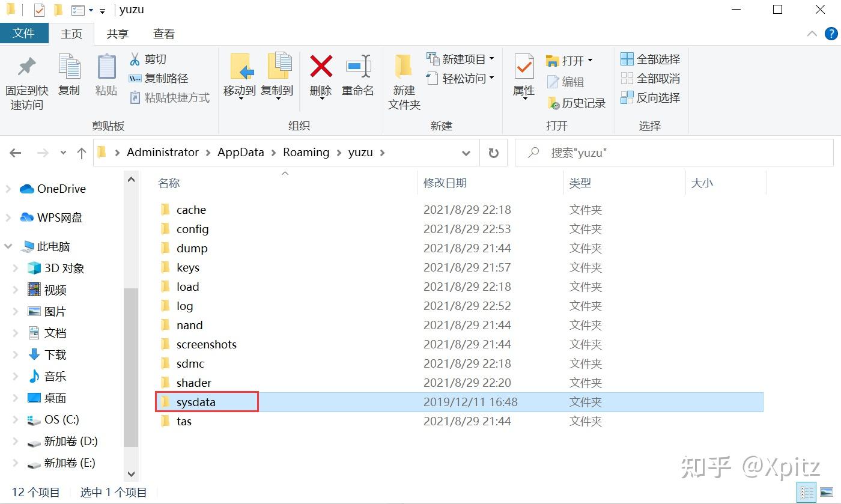Click the Up one level arrow
This screenshot has height=504, width=841.
pos(82,153)
